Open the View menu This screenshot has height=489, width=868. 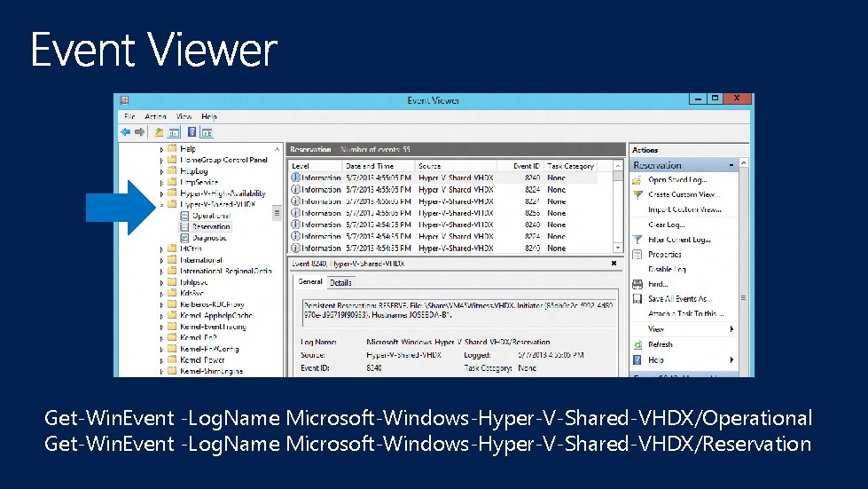184,116
